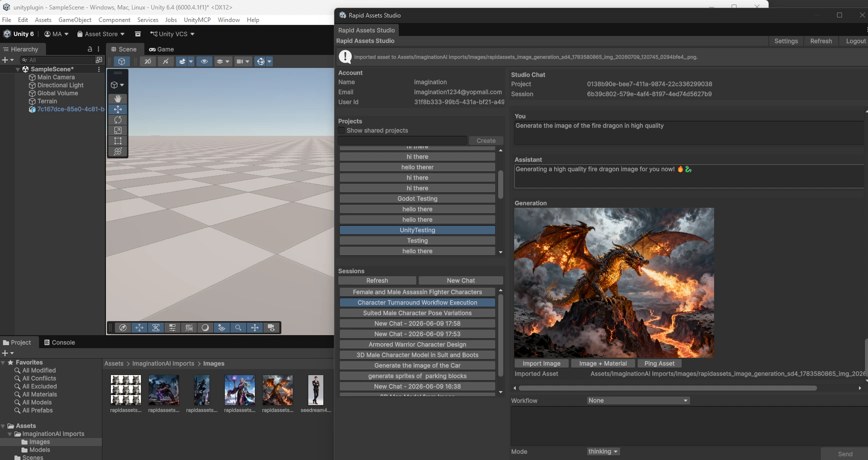Open the Workflow None dropdown
868x460 pixels.
(638, 401)
